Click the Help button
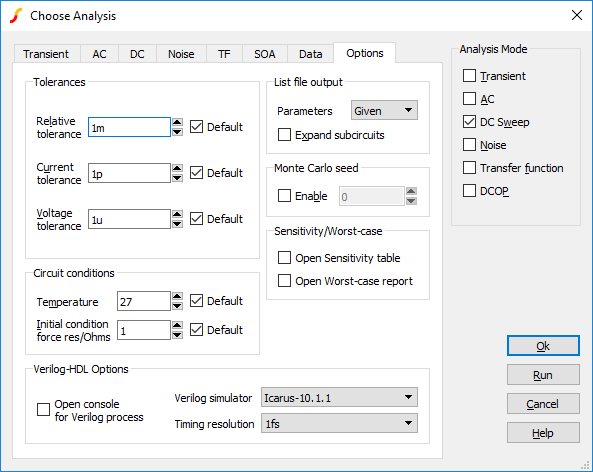 point(543,433)
